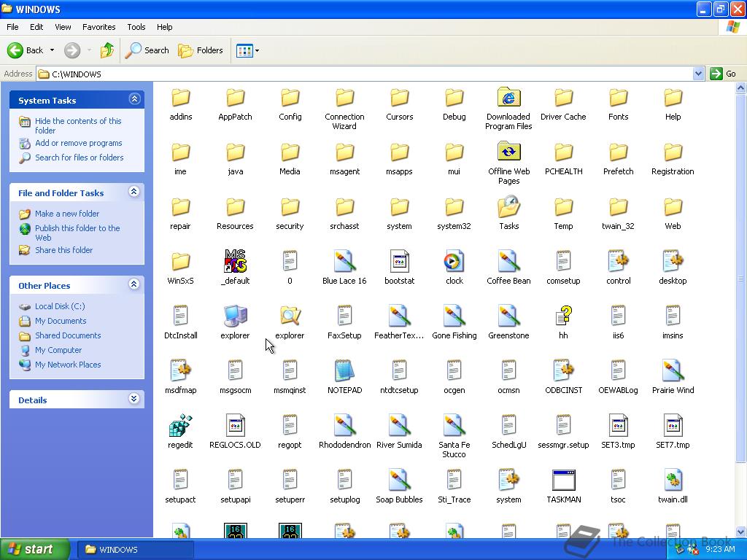Select the control configuration file icon
The width and height of the screenshot is (747, 560).
619,261
